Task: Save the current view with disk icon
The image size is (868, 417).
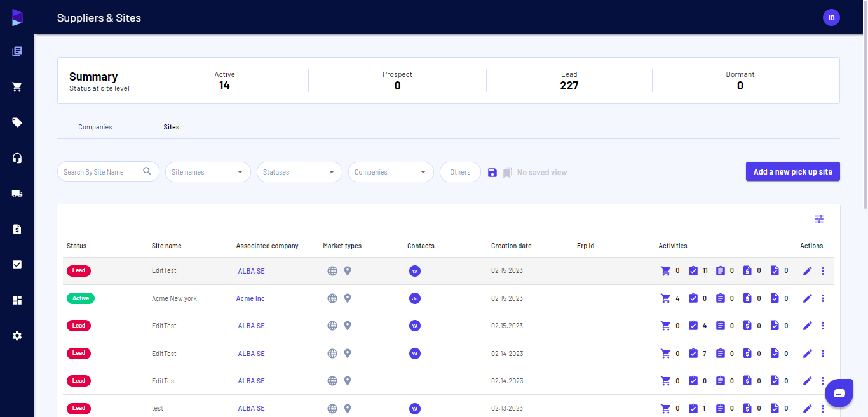Action: click(492, 173)
